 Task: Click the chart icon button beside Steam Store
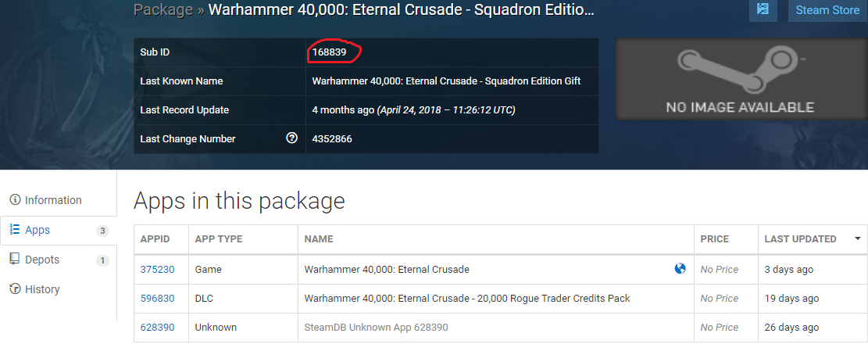pos(763,9)
